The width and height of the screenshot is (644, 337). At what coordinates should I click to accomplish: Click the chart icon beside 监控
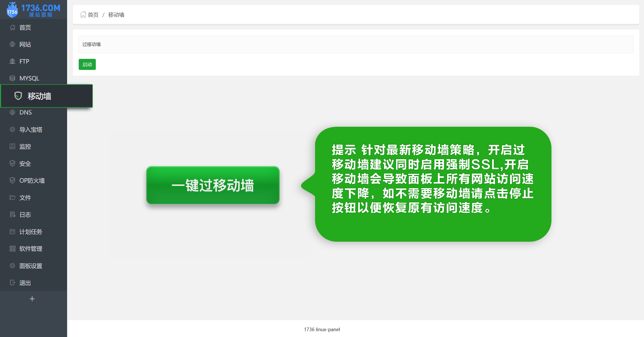12,146
